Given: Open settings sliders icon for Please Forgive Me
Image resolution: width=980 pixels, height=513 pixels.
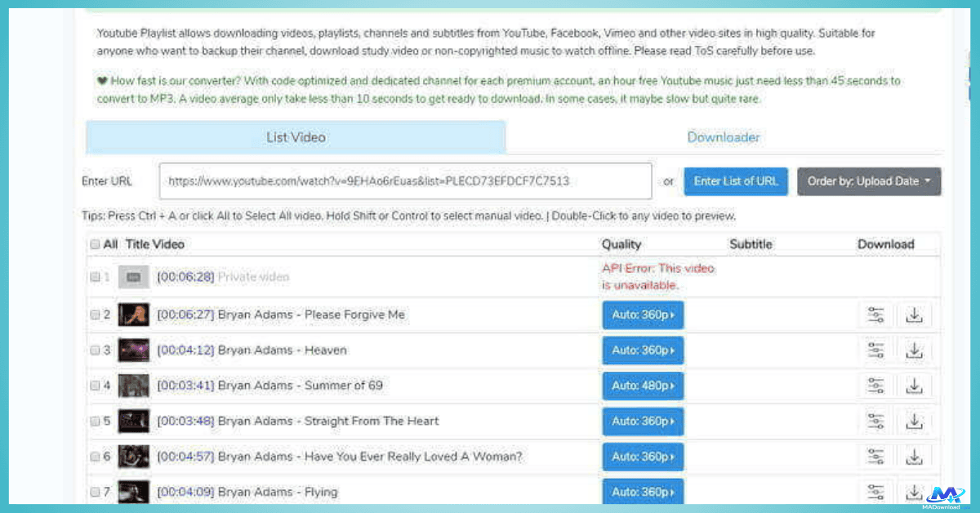Looking at the screenshot, I should tap(876, 315).
